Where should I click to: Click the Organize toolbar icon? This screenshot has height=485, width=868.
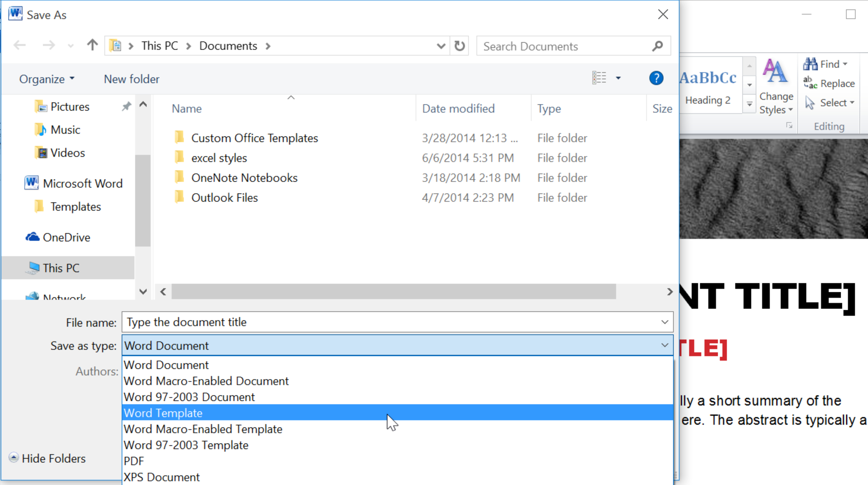(46, 78)
